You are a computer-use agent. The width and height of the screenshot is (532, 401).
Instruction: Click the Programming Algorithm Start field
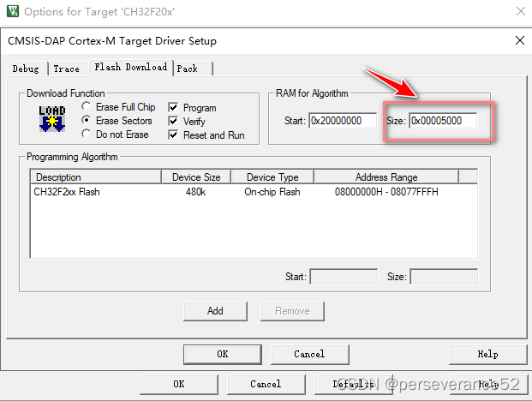344,277
